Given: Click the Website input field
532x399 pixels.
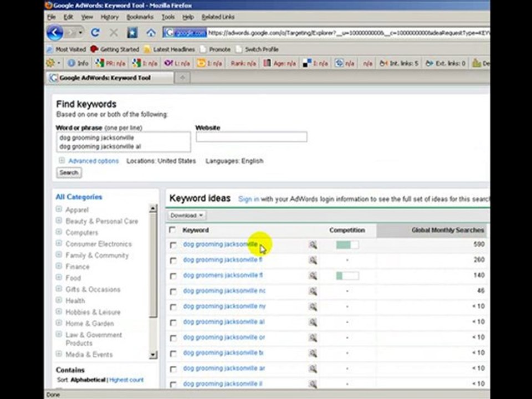Looking at the screenshot, I should (x=252, y=137).
